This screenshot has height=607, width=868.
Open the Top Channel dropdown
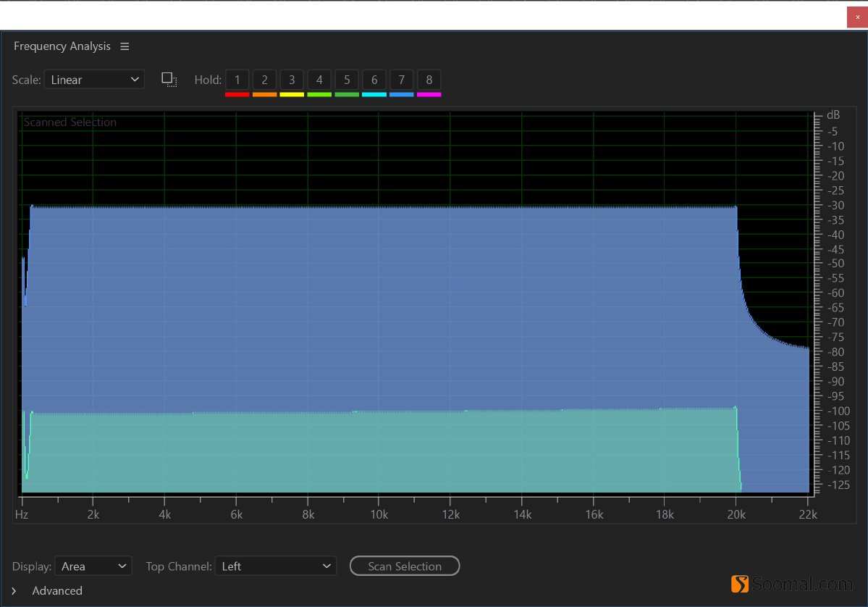point(275,566)
